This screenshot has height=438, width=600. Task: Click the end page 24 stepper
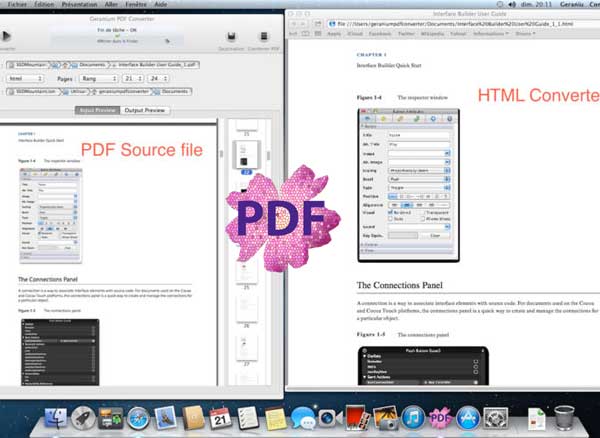tap(158, 78)
